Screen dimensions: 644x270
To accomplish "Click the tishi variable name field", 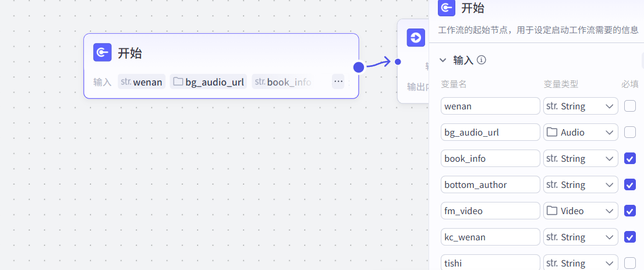I will click(490, 263).
